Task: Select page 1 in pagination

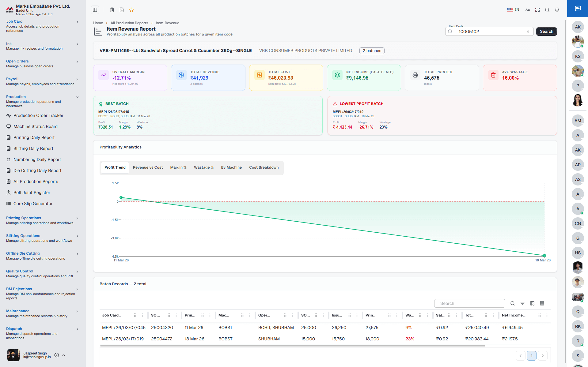Action: [x=532, y=356]
